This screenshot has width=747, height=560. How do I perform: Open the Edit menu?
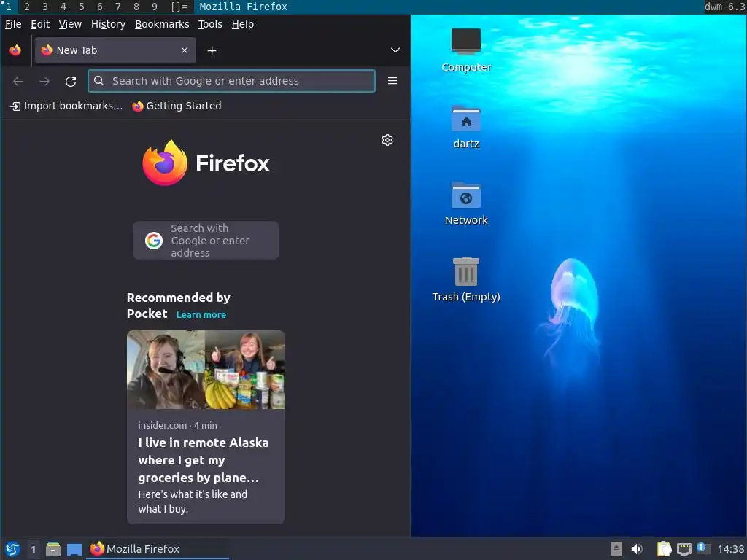[x=40, y=24]
